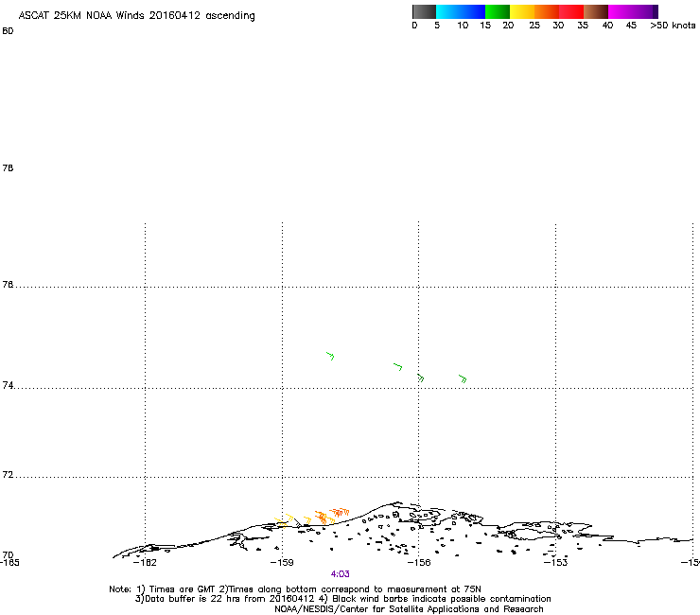Select the red 30-35 knots color segment
The height and width of the screenshot is (615, 700).
point(571,11)
